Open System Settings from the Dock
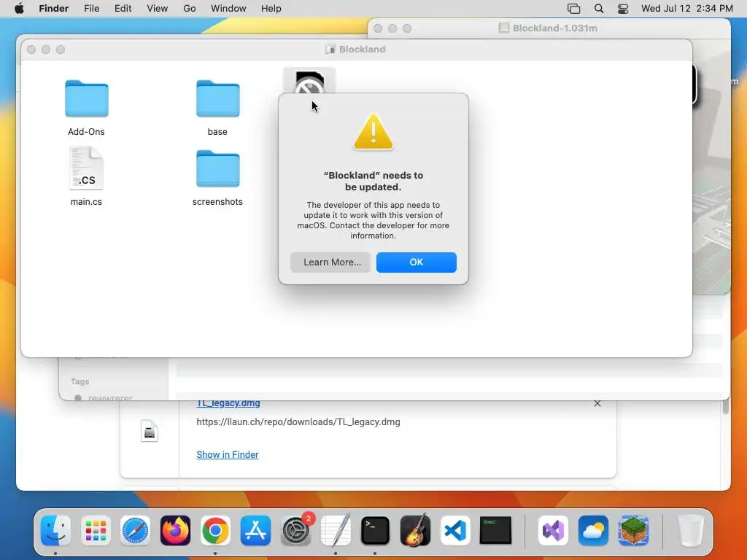The image size is (747, 560). tap(296, 530)
